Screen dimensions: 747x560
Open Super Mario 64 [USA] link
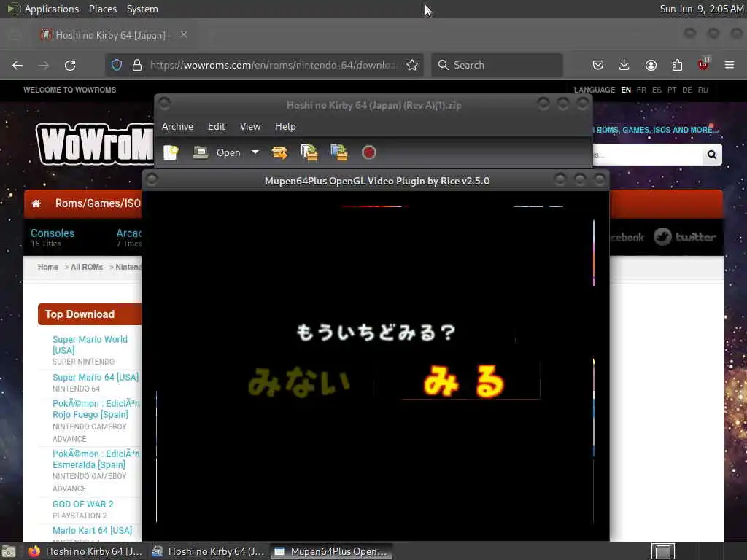pos(96,377)
